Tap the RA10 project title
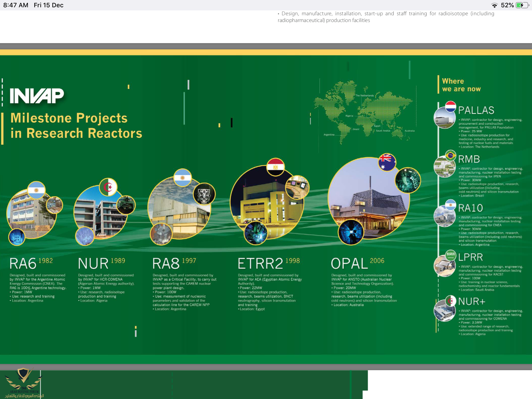The image size is (532, 399). tap(470, 208)
